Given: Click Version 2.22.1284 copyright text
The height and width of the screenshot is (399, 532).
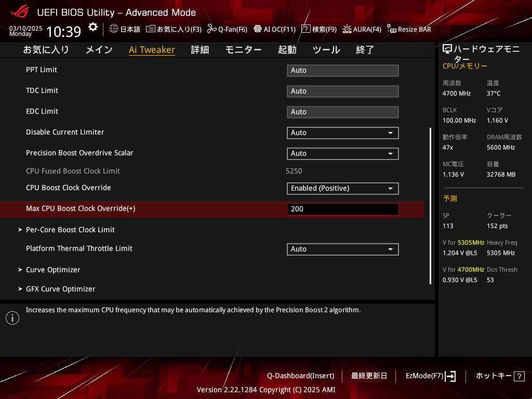Looking at the screenshot, I should coord(266,390).
